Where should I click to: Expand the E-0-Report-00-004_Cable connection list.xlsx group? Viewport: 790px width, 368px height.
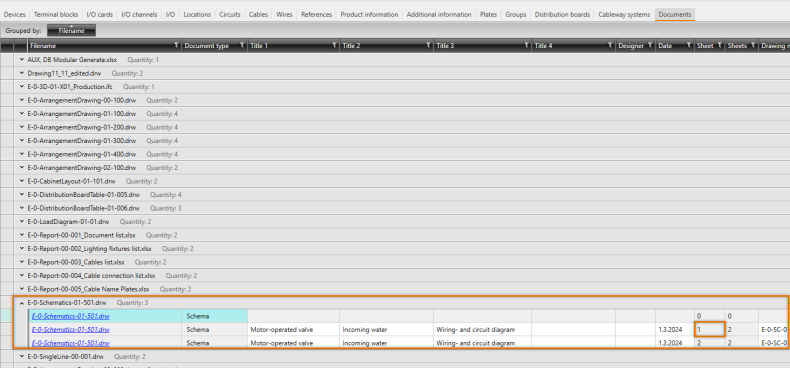pyautogui.click(x=22, y=276)
